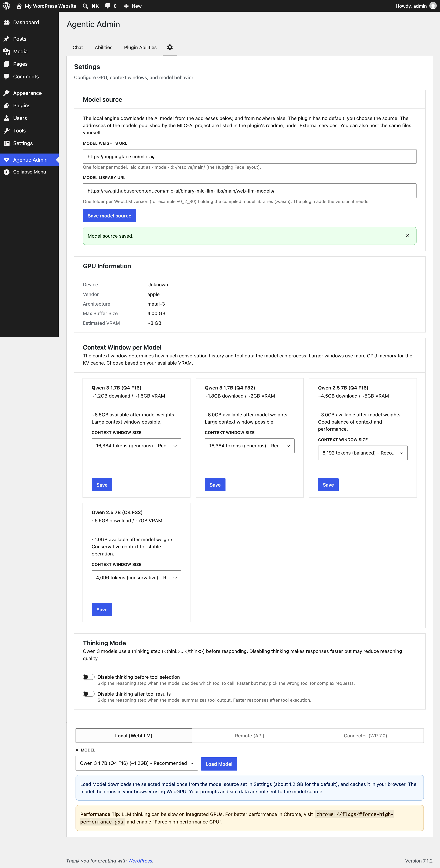Click Save model source button
The height and width of the screenshot is (868, 440).
pyautogui.click(x=109, y=216)
